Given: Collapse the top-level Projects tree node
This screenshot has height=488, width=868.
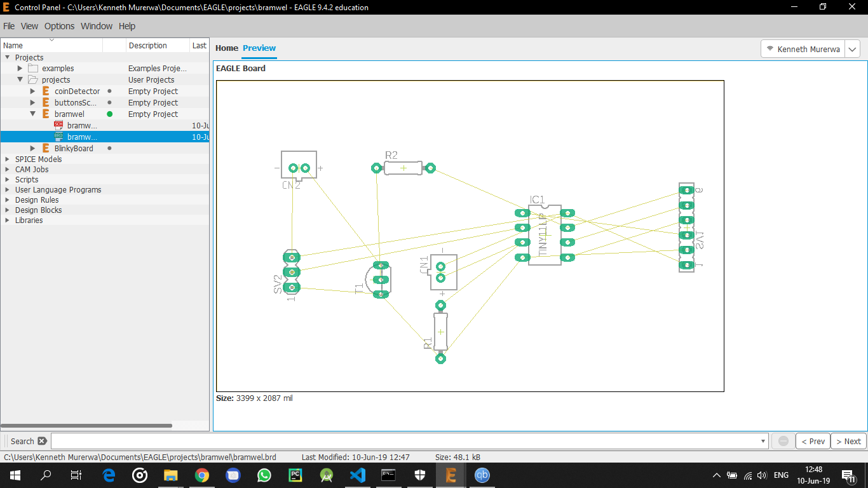Looking at the screenshot, I should (x=7, y=57).
